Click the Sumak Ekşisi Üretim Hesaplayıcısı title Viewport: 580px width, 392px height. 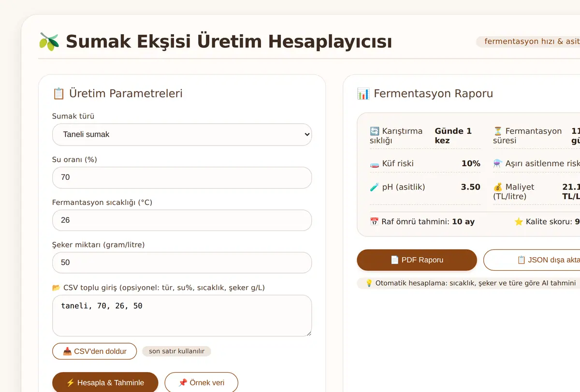(x=229, y=42)
